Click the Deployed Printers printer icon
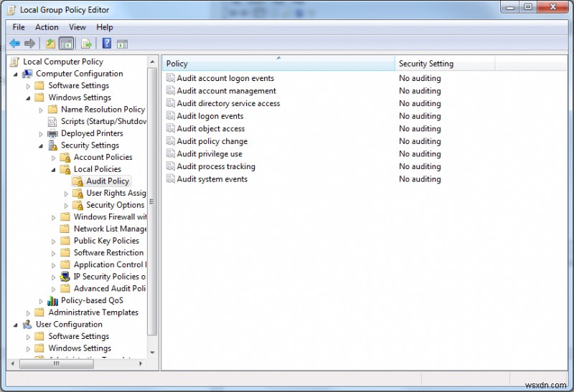The image size is (574, 392). (x=52, y=134)
